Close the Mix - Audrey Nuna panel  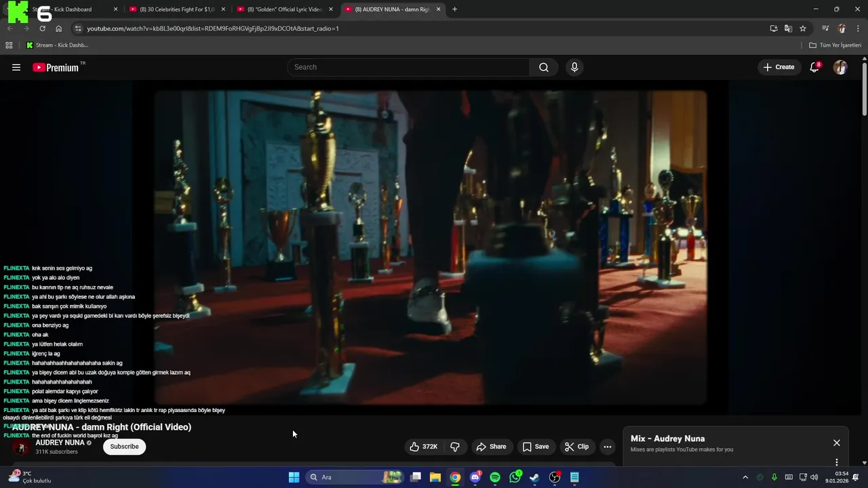(837, 443)
